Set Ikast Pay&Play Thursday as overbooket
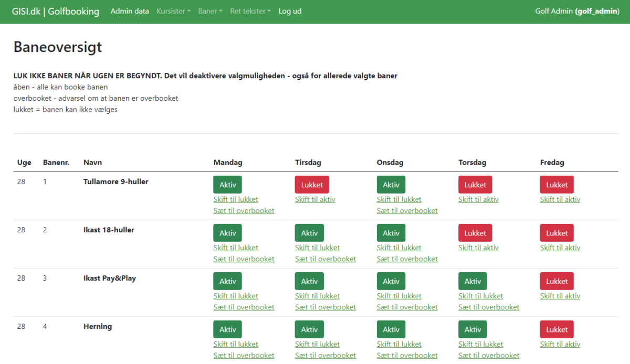The width and height of the screenshot is (630, 364). (489, 307)
